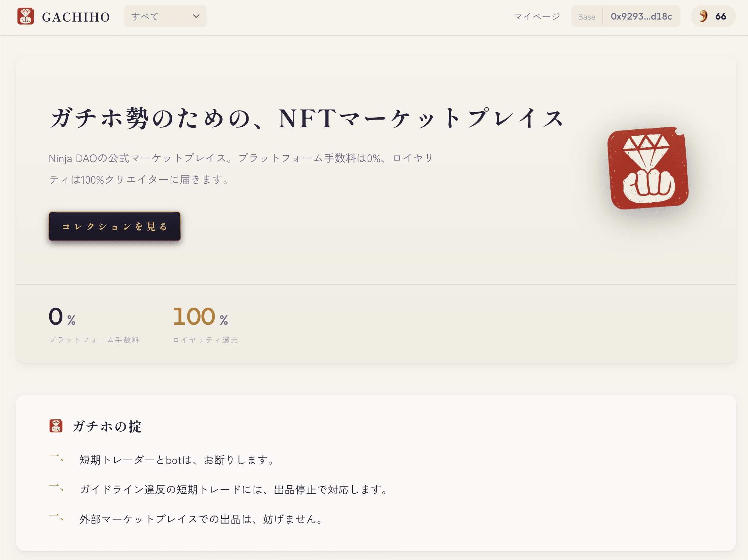The image size is (748, 560).
Task: Click the 0 % fee statistic
Action: tap(62, 317)
